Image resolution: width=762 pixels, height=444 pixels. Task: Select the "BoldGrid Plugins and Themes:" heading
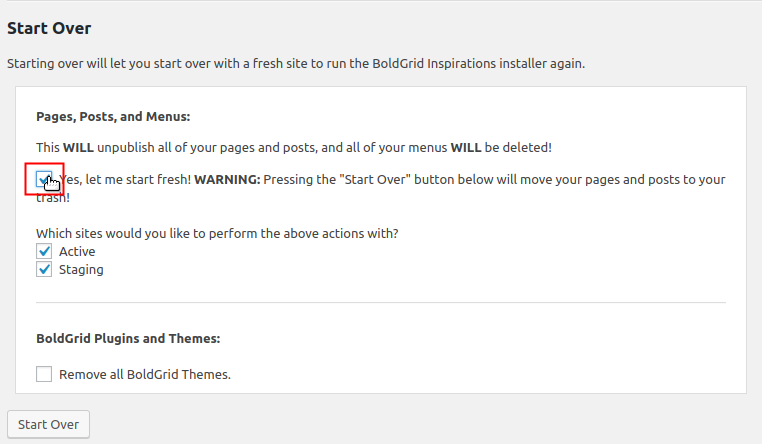pyautogui.click(x=128, y=339)
